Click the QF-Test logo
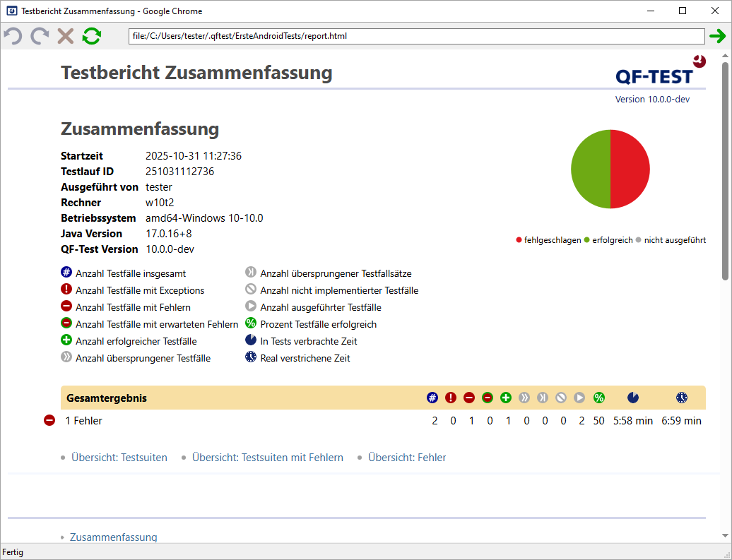The image size is (732, 560). pos(654,71)
